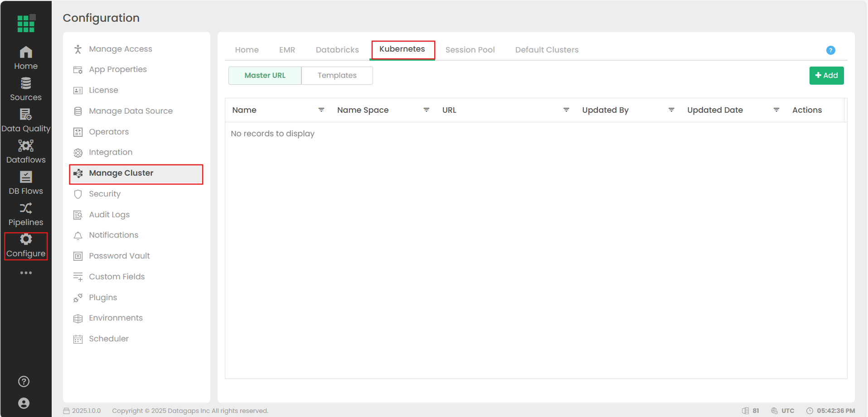868x417 pixels.
Task: Switch to the Templates toggle
Action: pyautogui.click(x=337, y=76)
